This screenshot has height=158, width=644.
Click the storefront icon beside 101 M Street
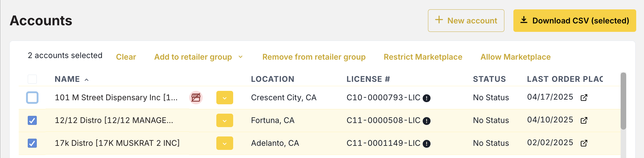(196, 98)
